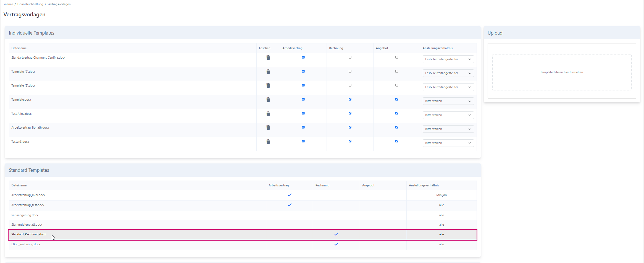Uncheck Rechnung for Template.docx
Image resolution: width=644 pixels, height=263 pixels.
pyautogui.click(x=350, y=99)
